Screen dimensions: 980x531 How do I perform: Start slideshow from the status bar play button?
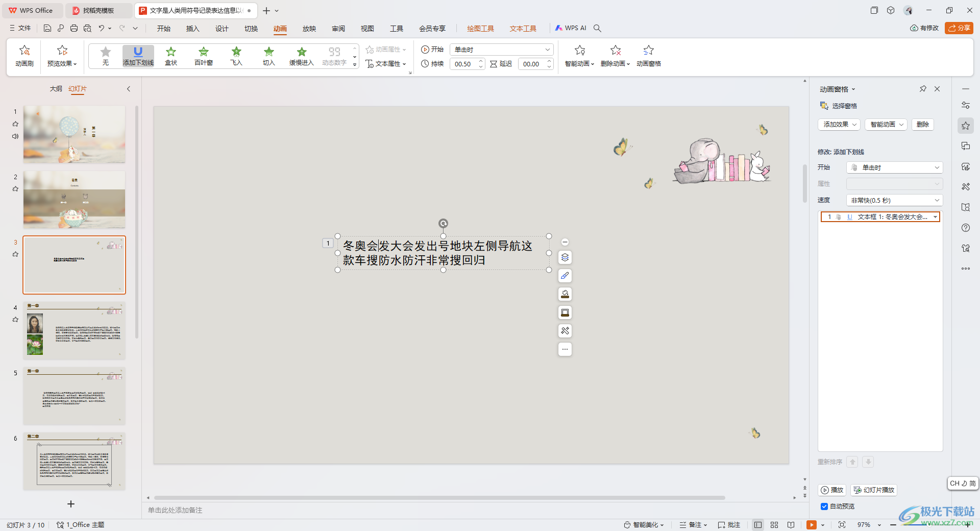click(x=811, y=525)
